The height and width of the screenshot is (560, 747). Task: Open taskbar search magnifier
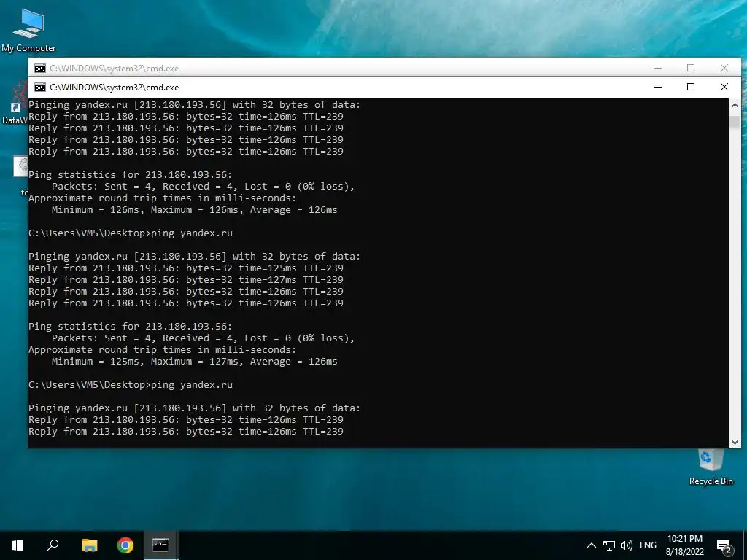[53, 545]
